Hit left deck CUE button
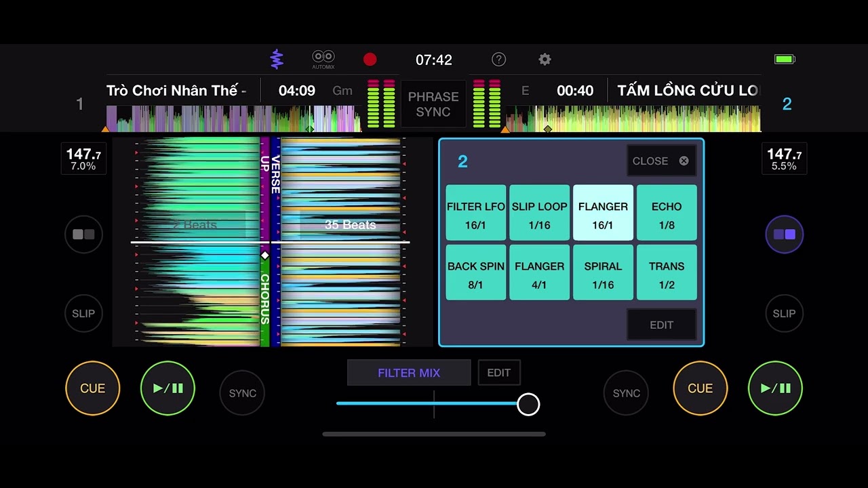Screen dimensions: 868x488 pyautogui.click(x=93, y=388)
